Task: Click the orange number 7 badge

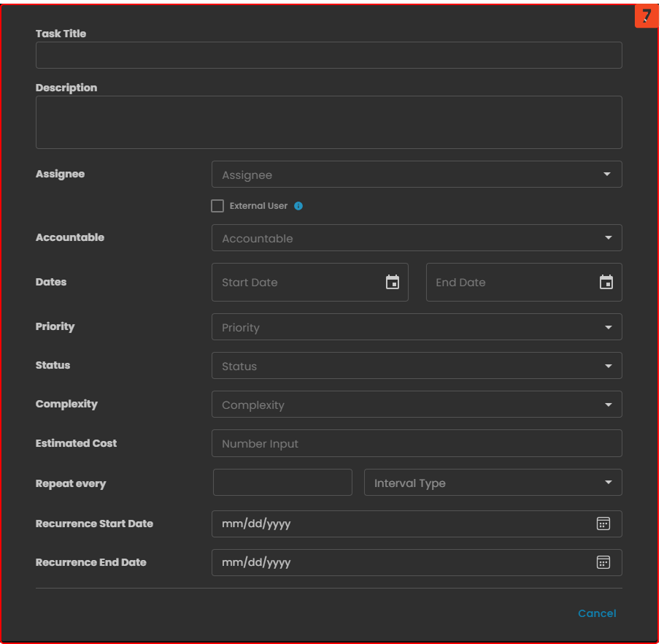Action: click(x=646, y=16)
